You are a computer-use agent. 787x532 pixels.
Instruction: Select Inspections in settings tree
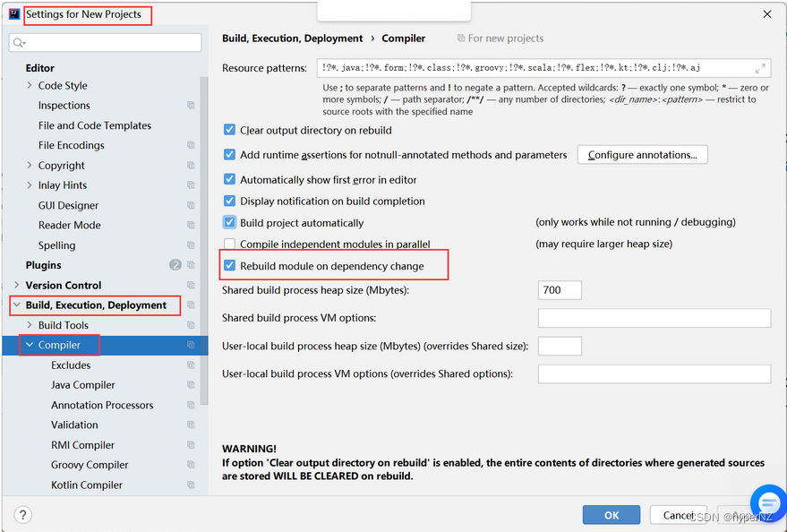coord(64,106)
